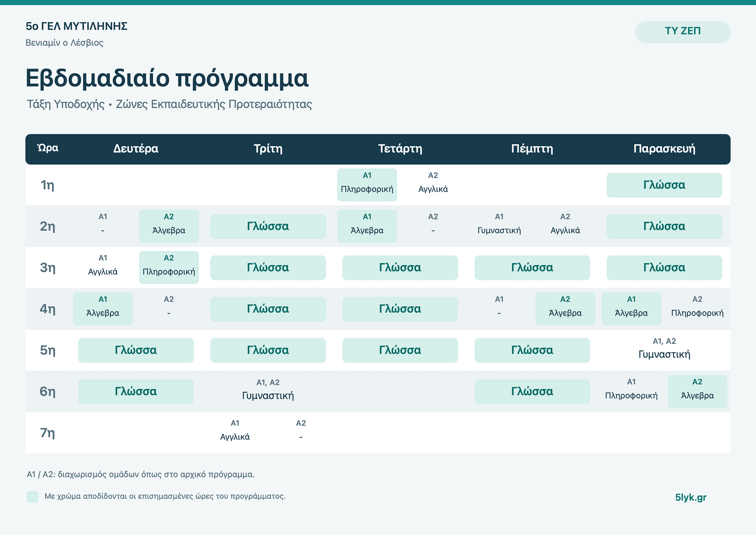Click Γλώσσα on Πέμπτη 3η hour
The width and height of the screenshot is (756, 535).
pyautogui.click(x=532, y=267)
